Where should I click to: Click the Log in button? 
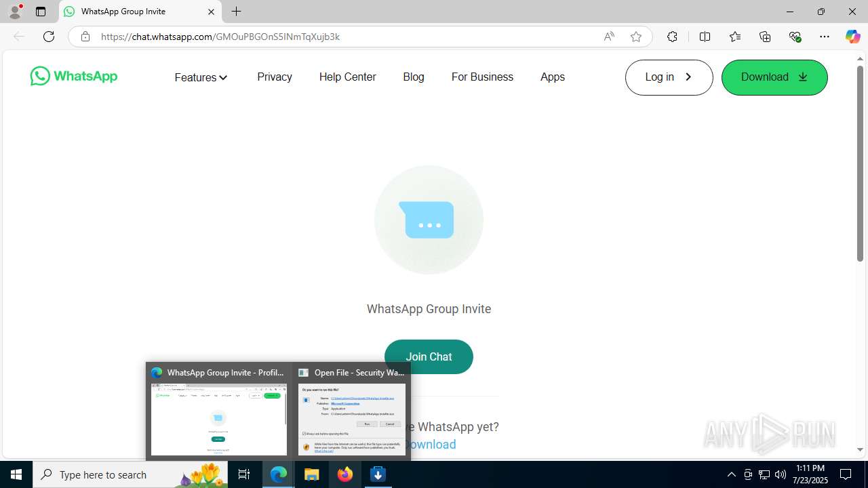coord(669,77)
